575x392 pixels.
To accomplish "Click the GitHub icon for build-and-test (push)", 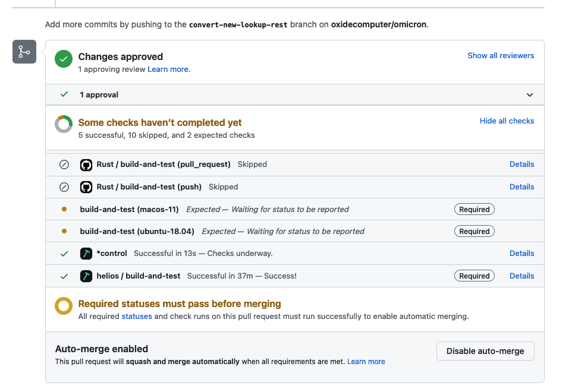I will point(86,187).
